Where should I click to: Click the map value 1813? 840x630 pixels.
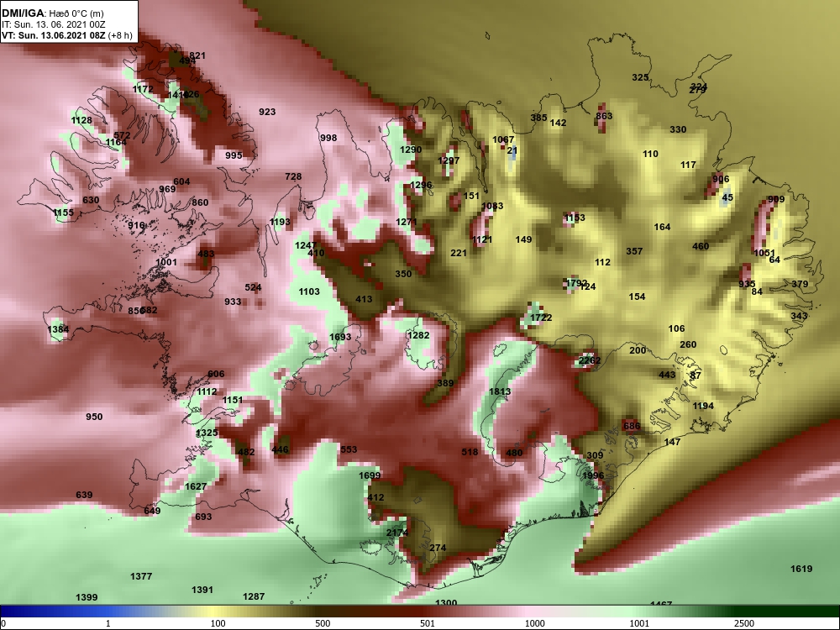(500, 391)
